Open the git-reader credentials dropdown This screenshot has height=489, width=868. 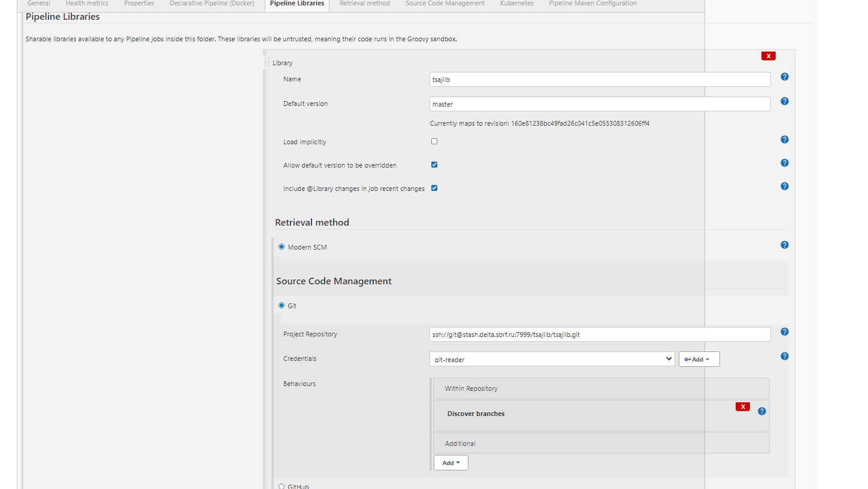click(x=552, y=360)
